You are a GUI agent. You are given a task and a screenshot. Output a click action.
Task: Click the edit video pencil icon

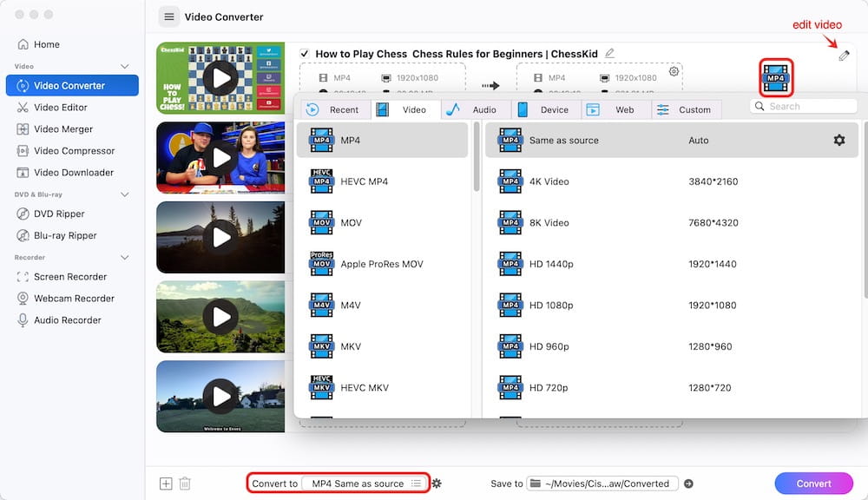pyautogui.click(x=844, y=56)
